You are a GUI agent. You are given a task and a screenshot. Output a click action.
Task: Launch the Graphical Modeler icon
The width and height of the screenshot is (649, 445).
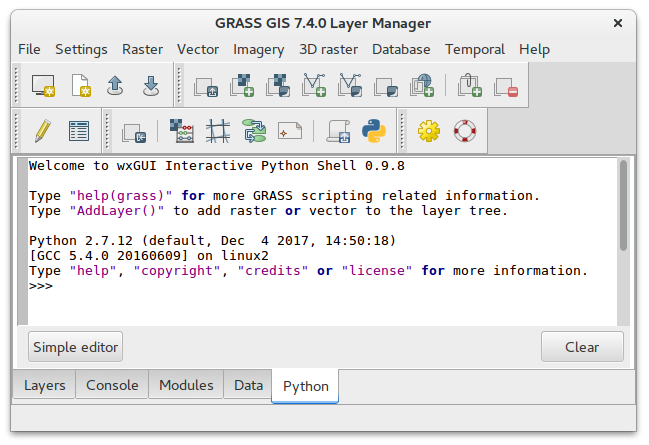pos(254,131)
